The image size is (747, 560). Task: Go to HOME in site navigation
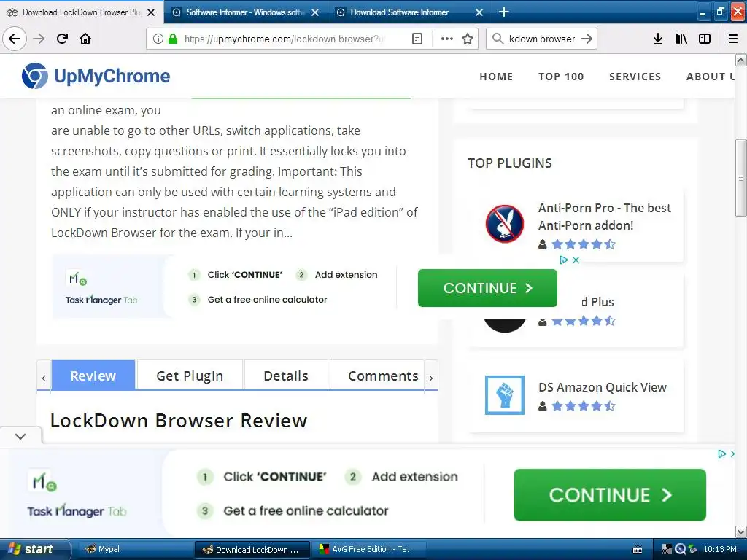click(496, 77)
